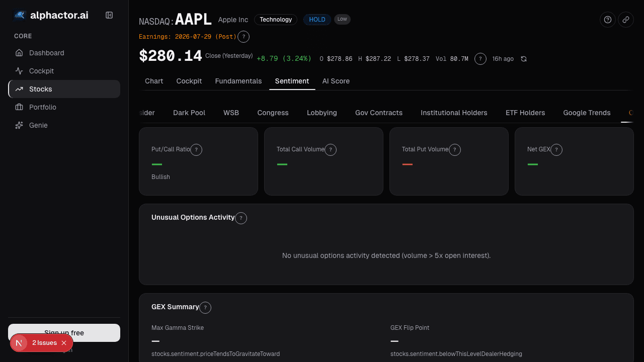Click the GEX Flip Point label

click(410, 328)
